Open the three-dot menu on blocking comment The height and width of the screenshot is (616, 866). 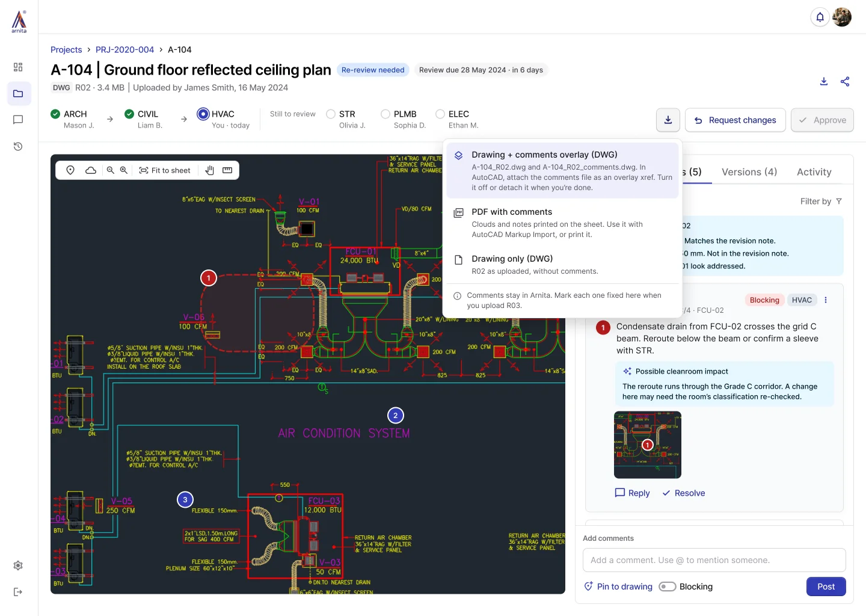[826, 300]
